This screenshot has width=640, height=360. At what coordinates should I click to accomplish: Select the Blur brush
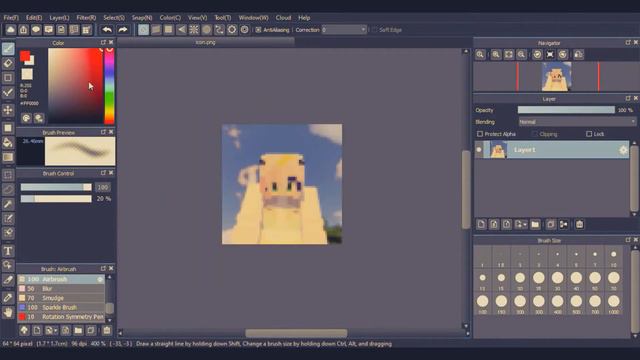pos(61,289)
